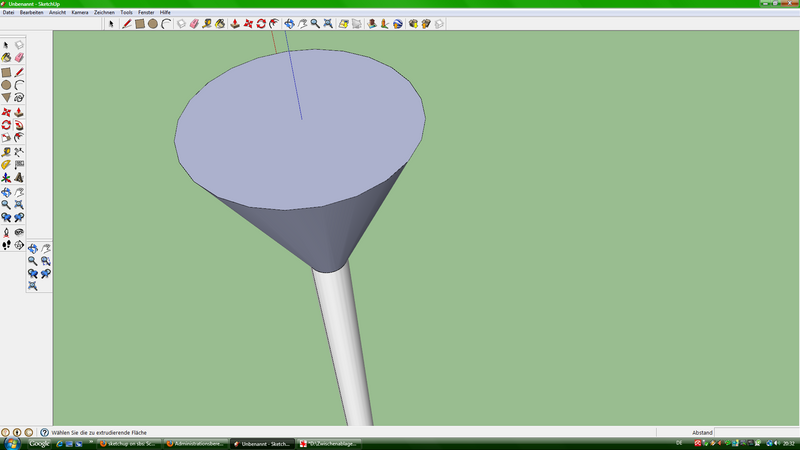This screenshot has height=450, width=800.
Task: Select the Walk tool with footprints icon
Action: coord(6,243)
